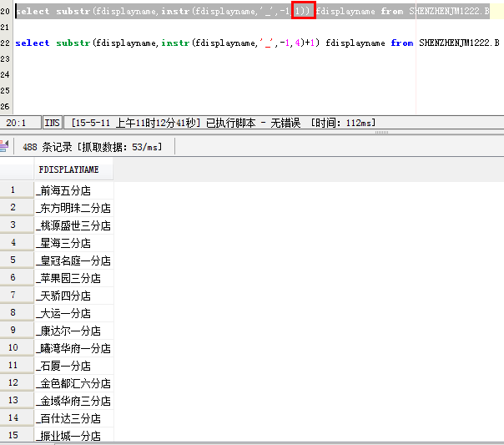Image resolution: width=504 pixels, height=445 pixels.
Task: Click result row header 10
Action: (x=17, y=347)
